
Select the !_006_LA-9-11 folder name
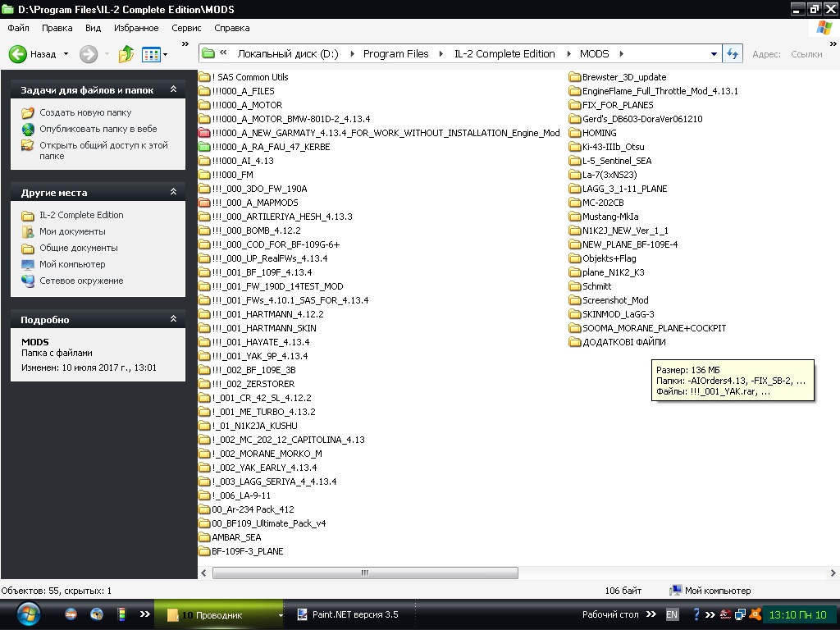coord(241,495)
